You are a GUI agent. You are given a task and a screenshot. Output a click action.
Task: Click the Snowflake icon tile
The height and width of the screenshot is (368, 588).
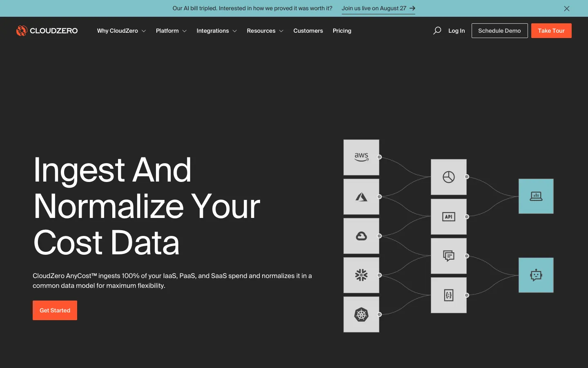(361, 275)
